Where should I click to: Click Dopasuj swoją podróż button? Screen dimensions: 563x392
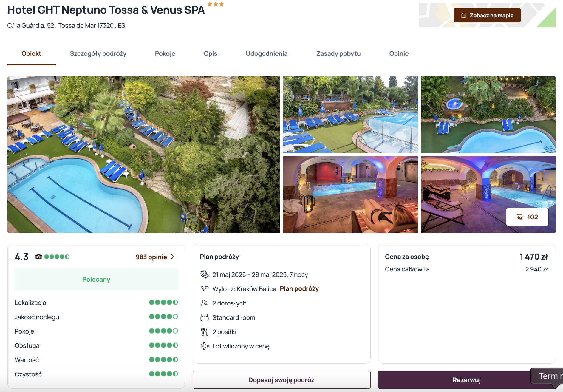click(281, 380)
